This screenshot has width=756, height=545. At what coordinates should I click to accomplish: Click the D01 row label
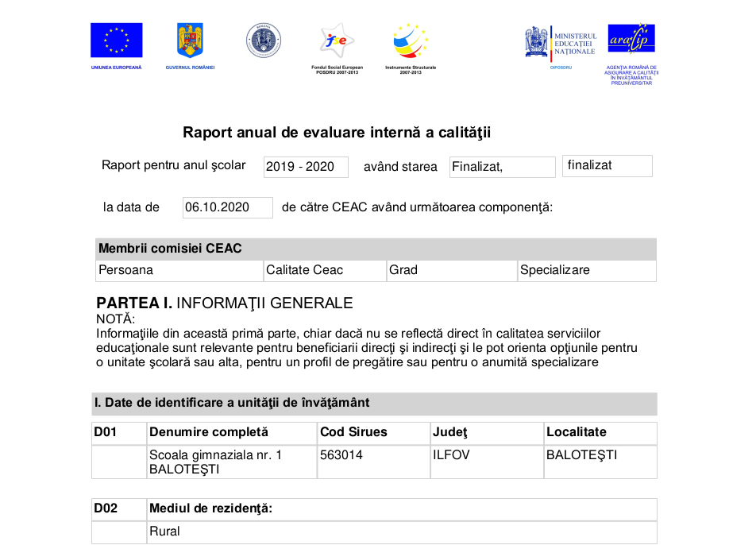click(x=119, y=433)
